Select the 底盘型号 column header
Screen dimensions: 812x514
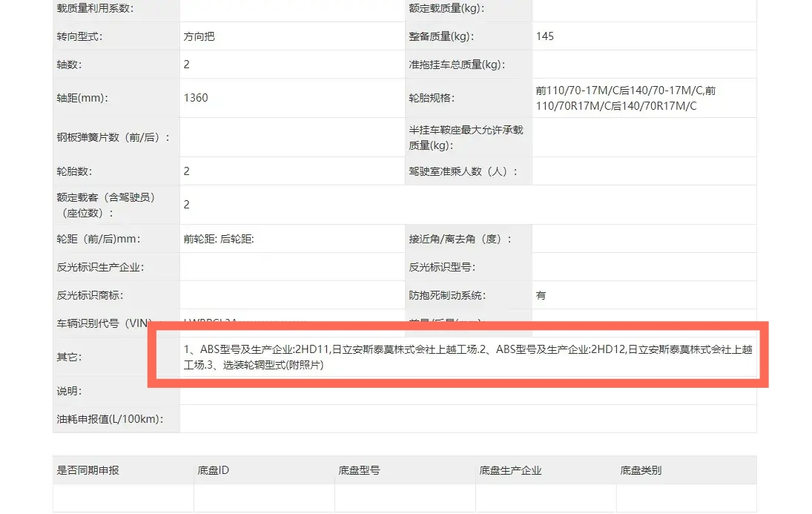(x=360, y=470)
